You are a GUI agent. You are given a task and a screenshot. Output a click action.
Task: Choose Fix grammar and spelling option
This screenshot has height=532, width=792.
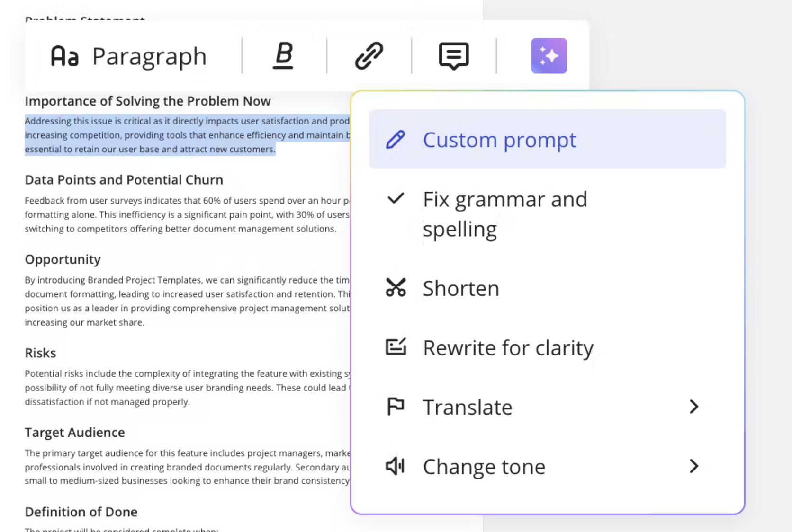pos(504,213)
